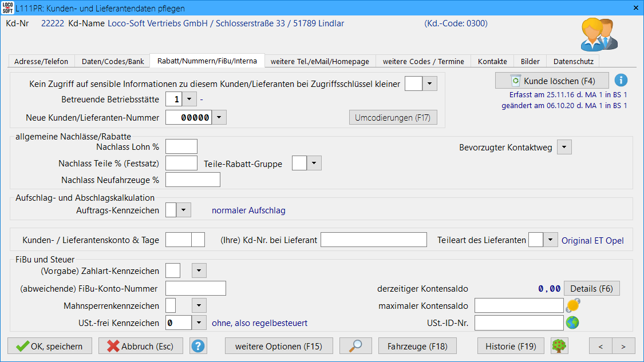644x362 pixels.
Task: Switch to the Adresse/Telefon tab
Action: click(41, 61)
